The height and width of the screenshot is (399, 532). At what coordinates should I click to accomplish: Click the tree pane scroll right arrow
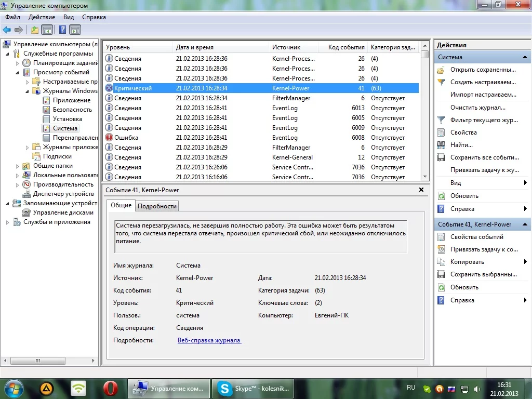coord(94,361)
